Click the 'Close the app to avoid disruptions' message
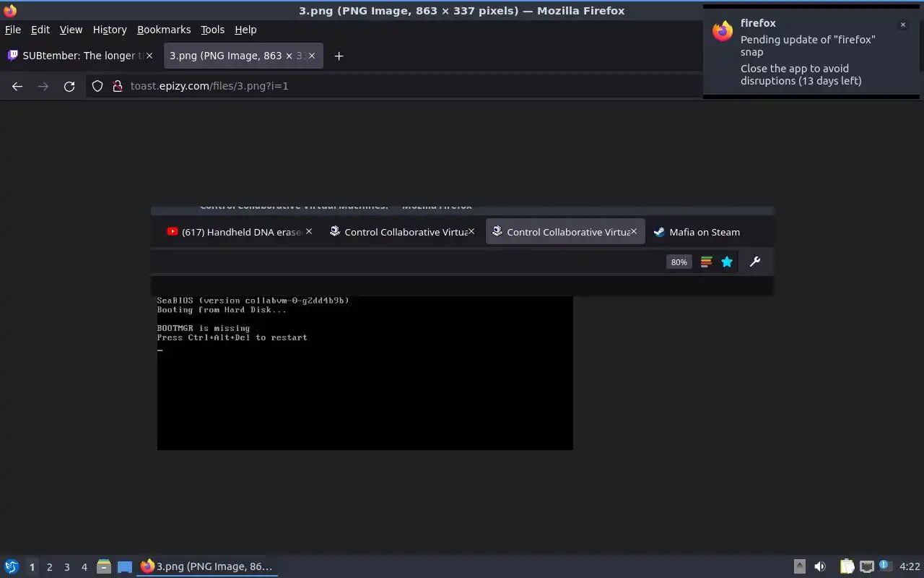 click(801, 74)
